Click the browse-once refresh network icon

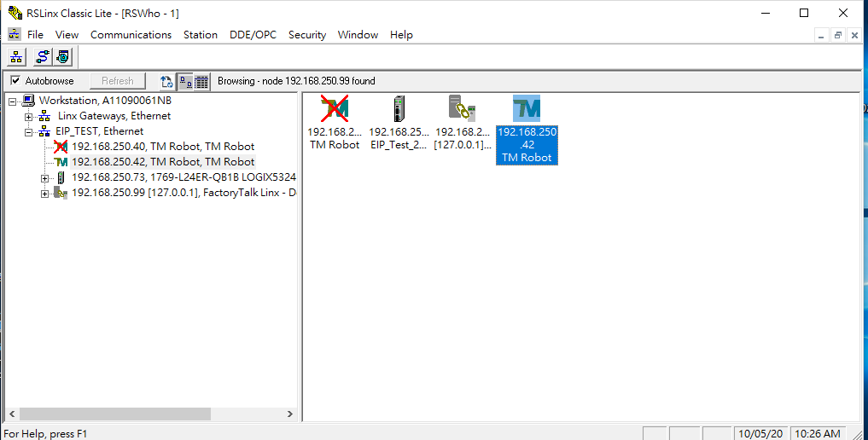pyautogui.click(x=166, y=82)
